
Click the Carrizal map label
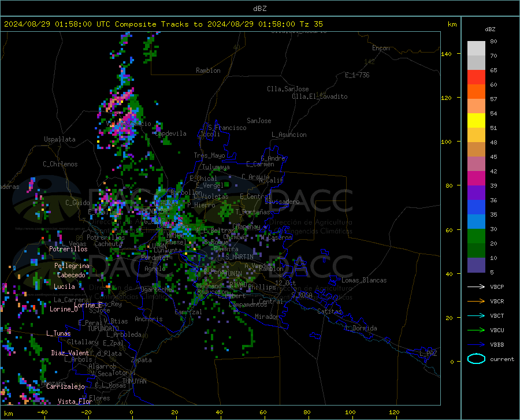188,312
